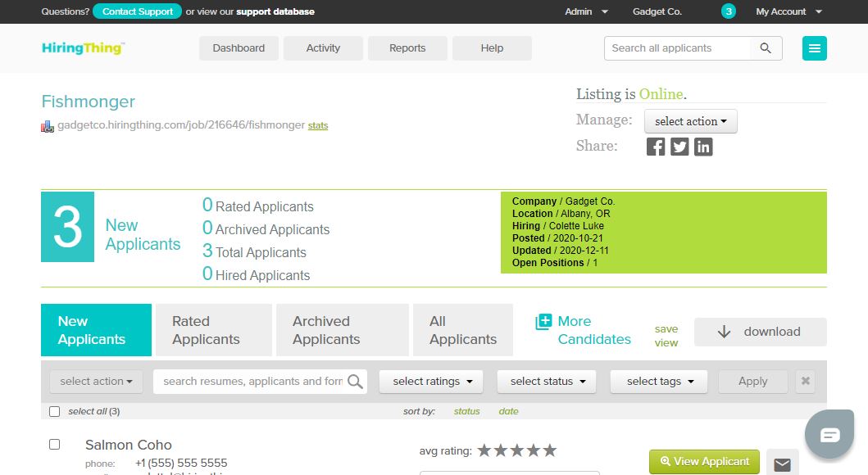
Task: Click the +1 (555) 555 5555 phone number
Action: (181, 463)
